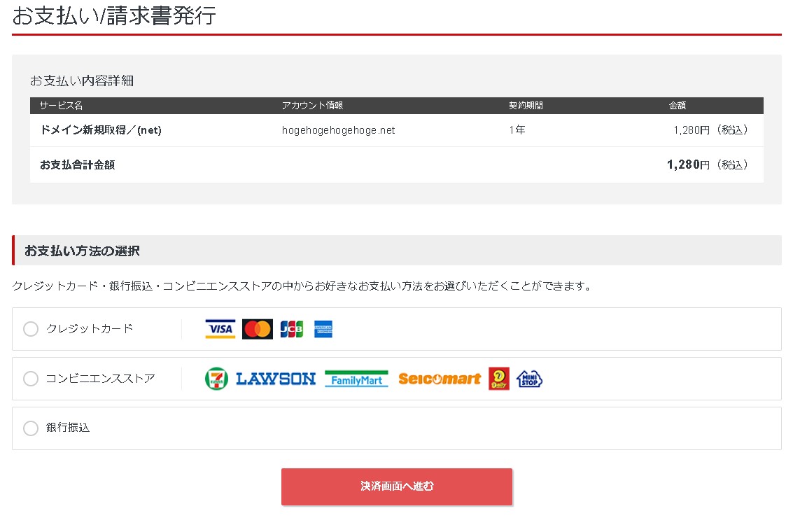Click the 契約期間 column header
The image size is (800, 532).
click(526, 106)
